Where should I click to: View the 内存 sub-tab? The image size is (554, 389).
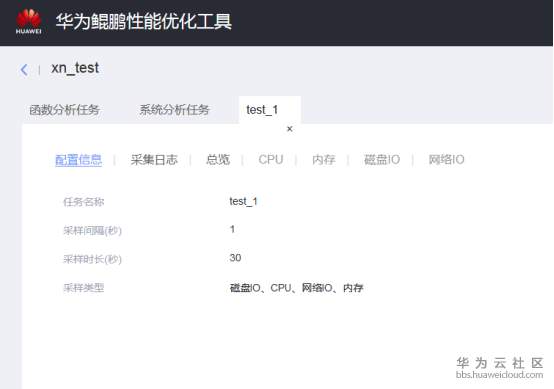pos(324,160)
